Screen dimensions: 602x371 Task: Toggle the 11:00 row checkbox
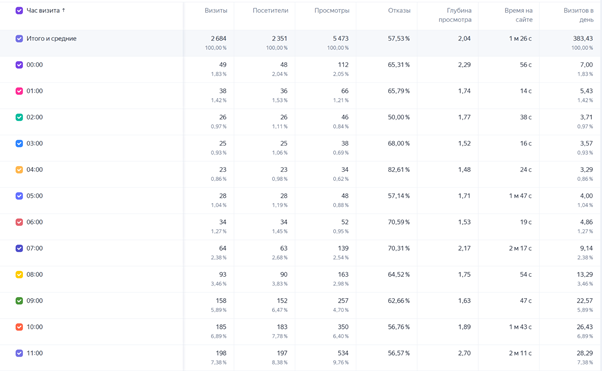19,353
